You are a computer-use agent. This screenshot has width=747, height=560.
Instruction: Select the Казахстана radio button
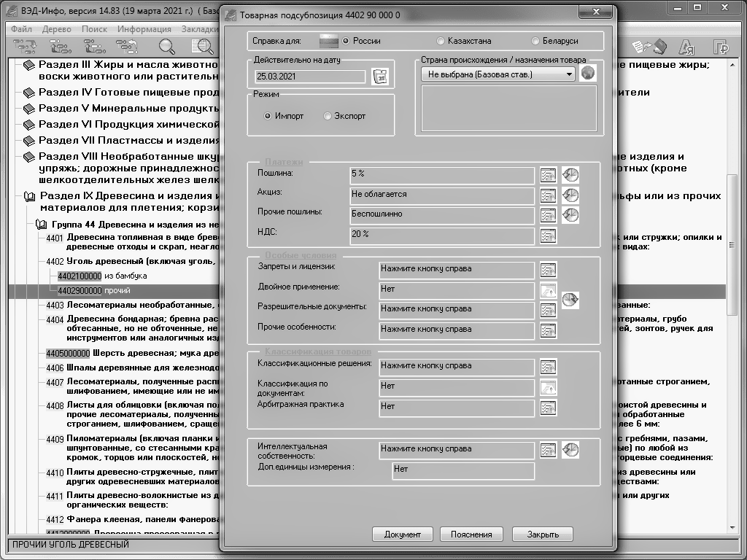[x=441, y=41]
